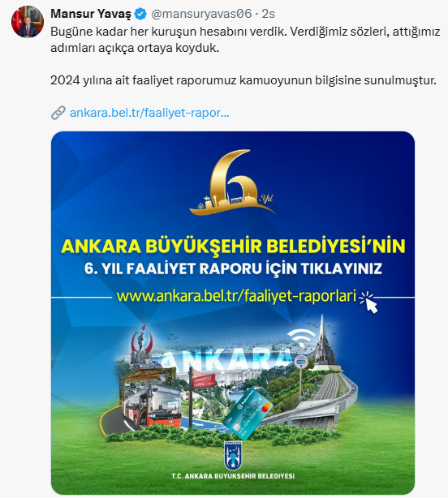448x498 pixels.
Task: Click the chain link icon
Action: pyautogui.click(x=58, y=113)
